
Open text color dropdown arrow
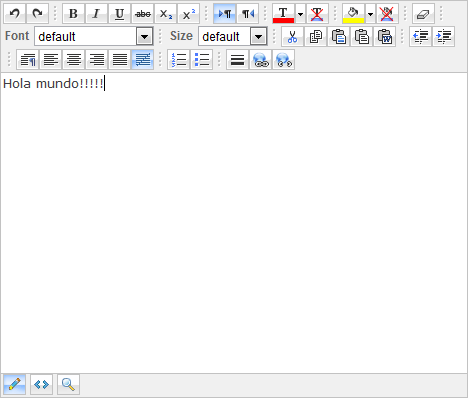(300, 13)
